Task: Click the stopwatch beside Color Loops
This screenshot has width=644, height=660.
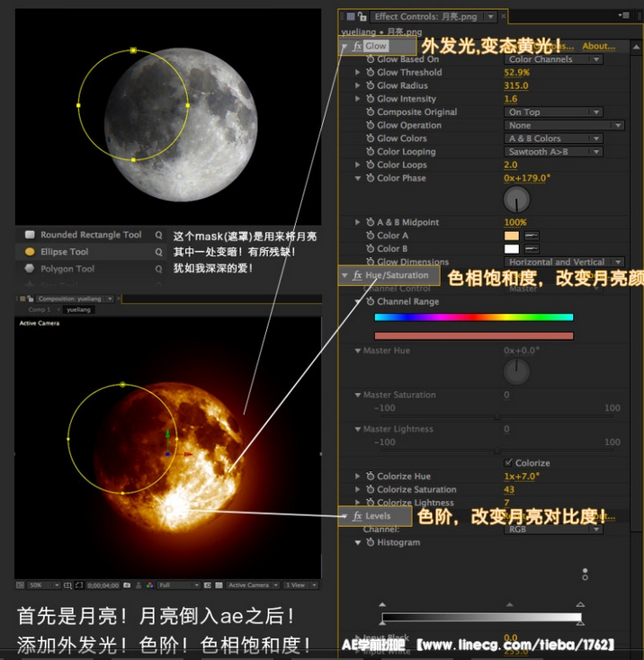Action: tap(371, 165)
